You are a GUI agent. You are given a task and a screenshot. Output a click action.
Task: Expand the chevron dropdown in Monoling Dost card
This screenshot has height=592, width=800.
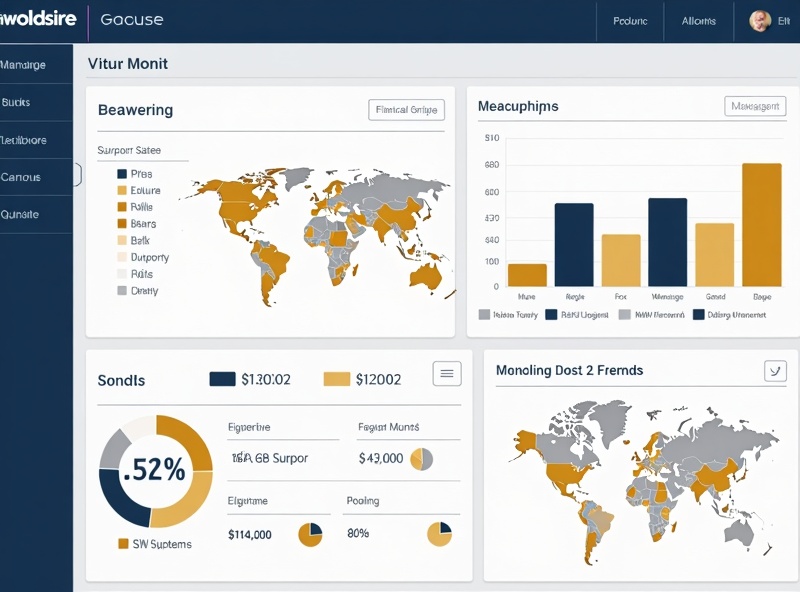point(775,371)
